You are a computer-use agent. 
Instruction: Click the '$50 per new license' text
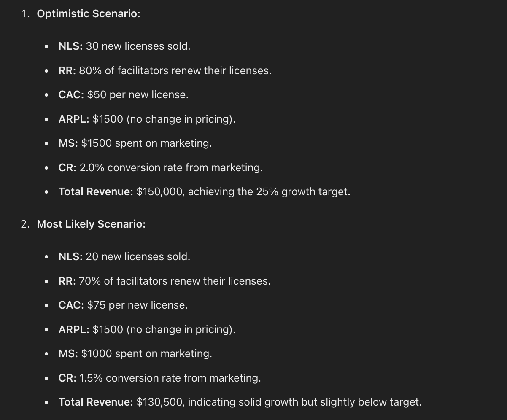click(138, 94)
